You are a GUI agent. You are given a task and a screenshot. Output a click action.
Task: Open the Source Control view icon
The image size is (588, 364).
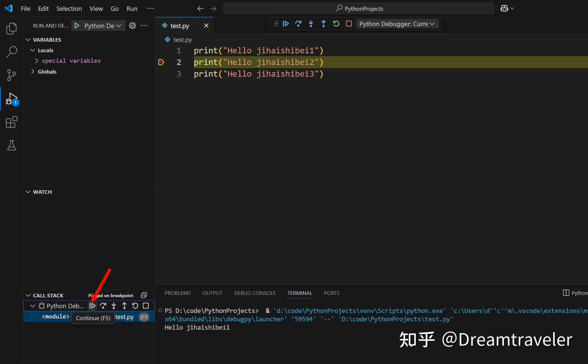click(x=11, y=75)
